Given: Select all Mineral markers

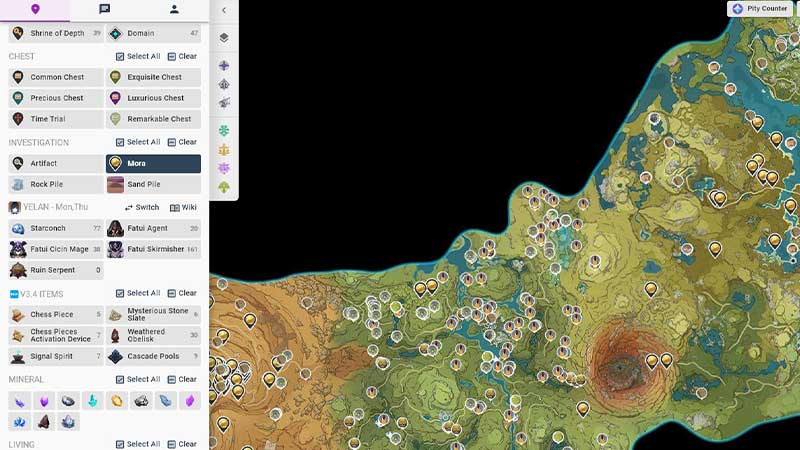Looking at the screenshot, I should tap(138, 379).
